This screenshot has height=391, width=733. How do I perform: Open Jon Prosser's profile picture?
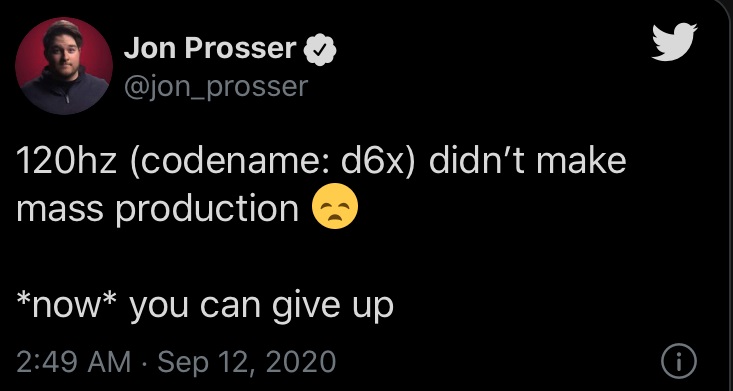(64, 66)
